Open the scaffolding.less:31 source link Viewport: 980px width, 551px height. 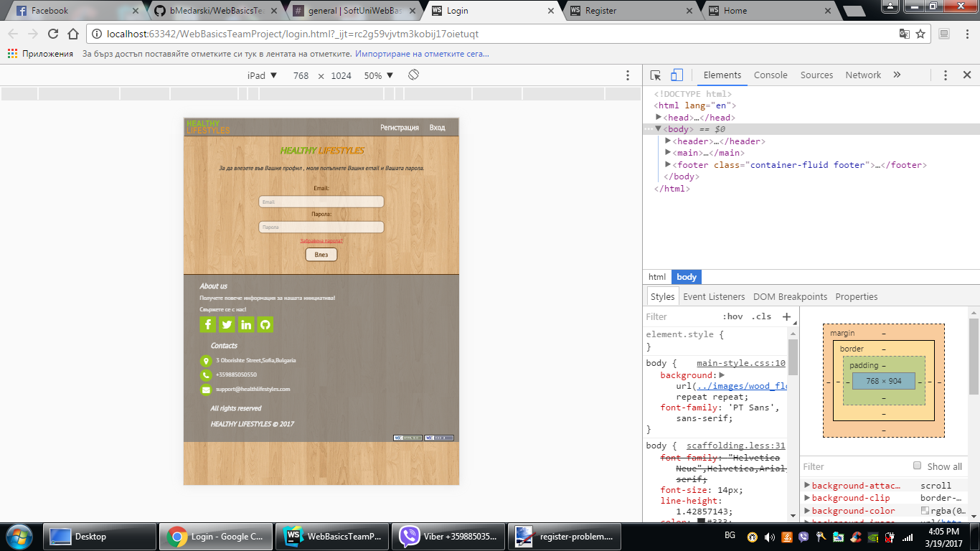(736, 446)
